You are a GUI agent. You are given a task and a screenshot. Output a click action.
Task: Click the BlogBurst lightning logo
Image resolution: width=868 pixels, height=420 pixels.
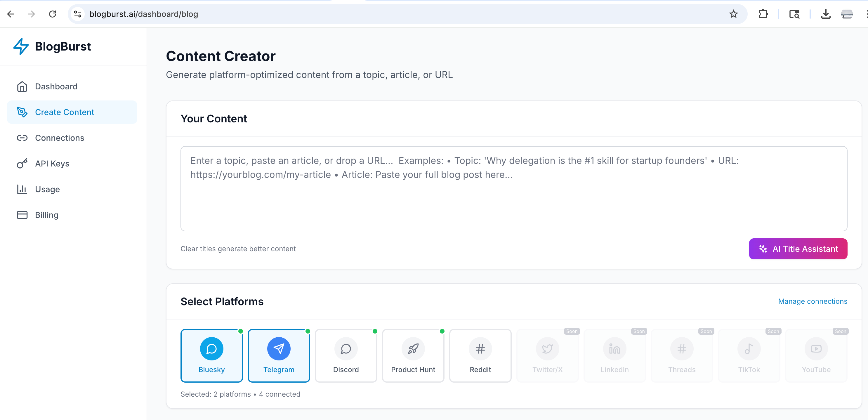click(x=21, y=46)
